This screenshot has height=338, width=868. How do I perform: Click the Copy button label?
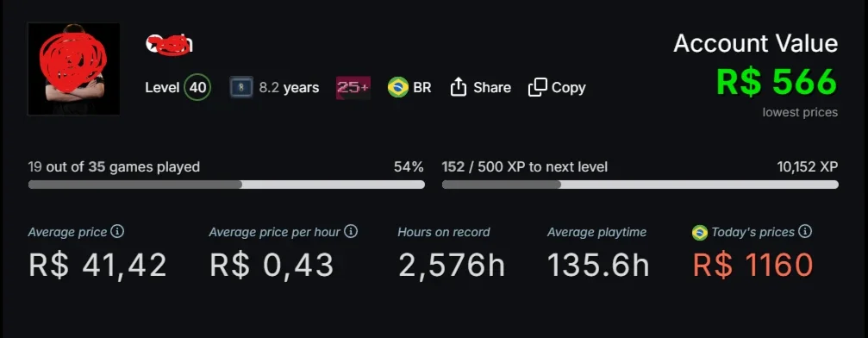569,88
